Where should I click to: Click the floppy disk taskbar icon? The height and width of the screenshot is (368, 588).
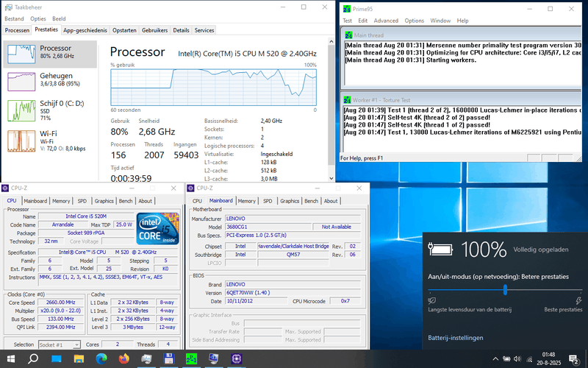click(x=169, y=359)
